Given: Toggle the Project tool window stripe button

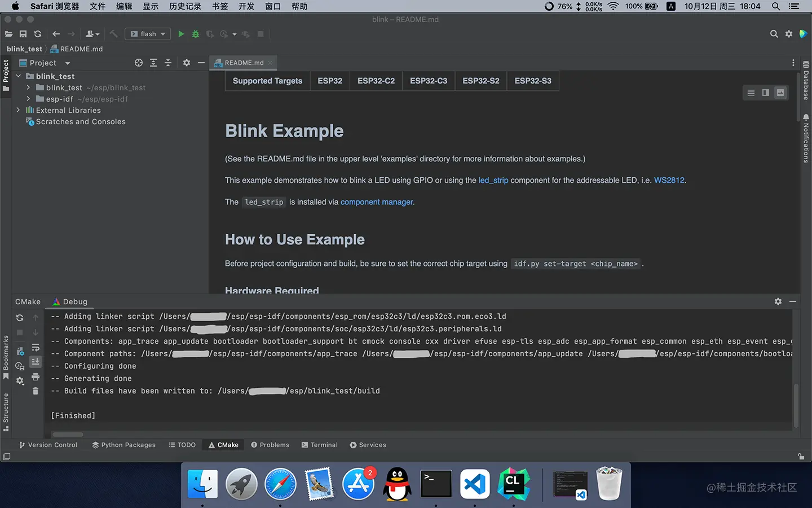Looking at the screenshot, I should [x=6, y=75].
